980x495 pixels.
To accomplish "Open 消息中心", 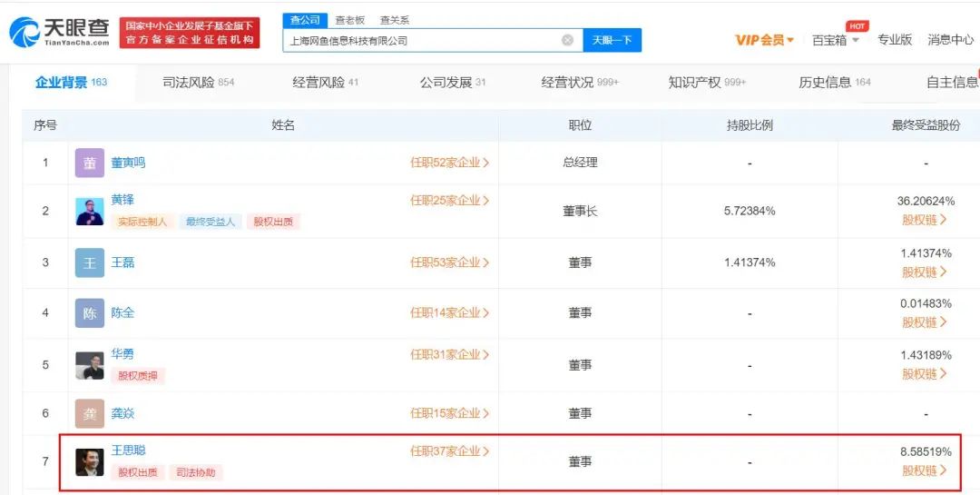I will click(x=950, y=40).
